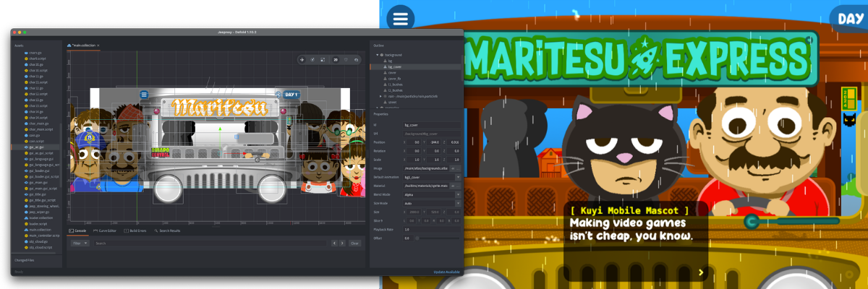Go to next console search match
Image resolution: width=868 pixels, height=289 pixels.
[x=342, y=243]
